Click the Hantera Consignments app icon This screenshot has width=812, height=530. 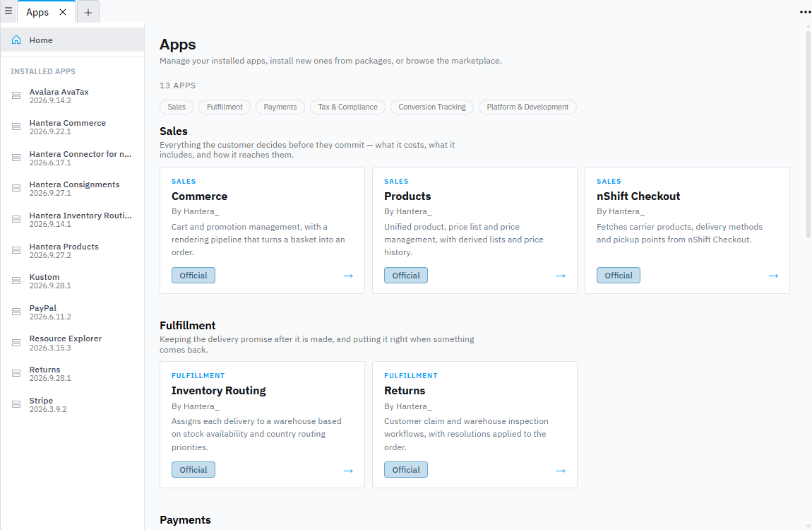tap(16, 189)
